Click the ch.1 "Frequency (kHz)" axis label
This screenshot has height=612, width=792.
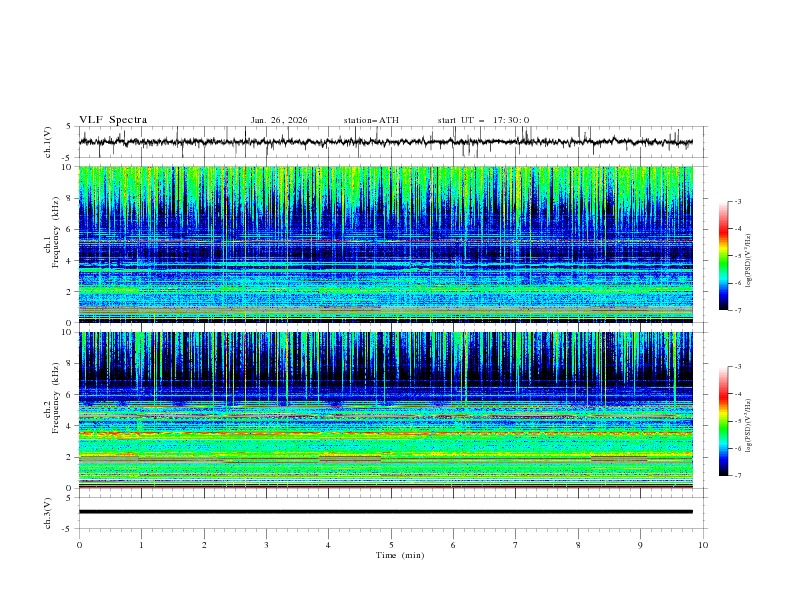pyautogui.click(x=56, y=234)
